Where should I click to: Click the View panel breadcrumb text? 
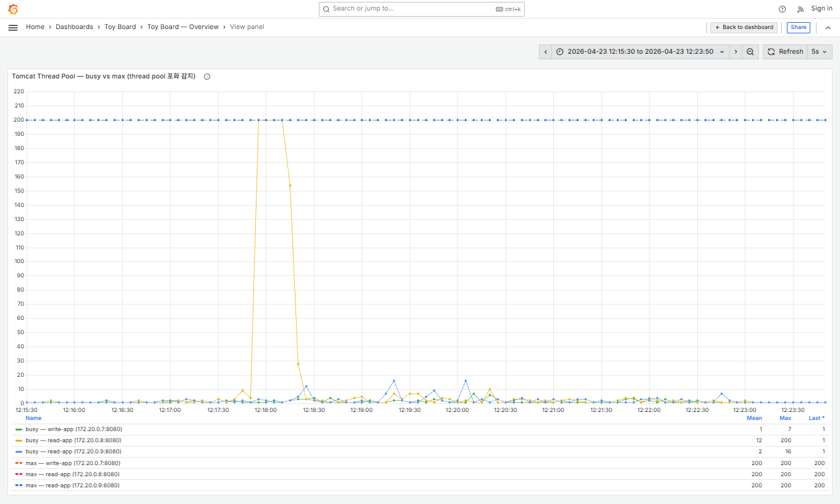pyautogui.click(x=247, y=27)
